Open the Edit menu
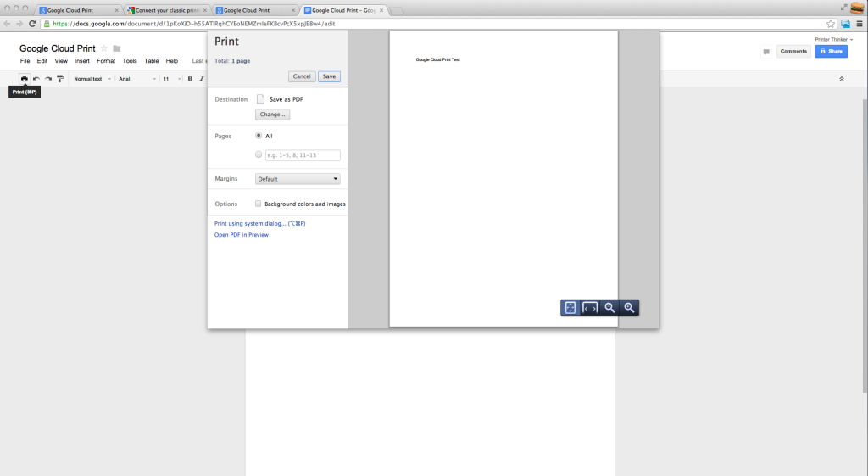Viewport: 868px width, 476px height. 42,61
